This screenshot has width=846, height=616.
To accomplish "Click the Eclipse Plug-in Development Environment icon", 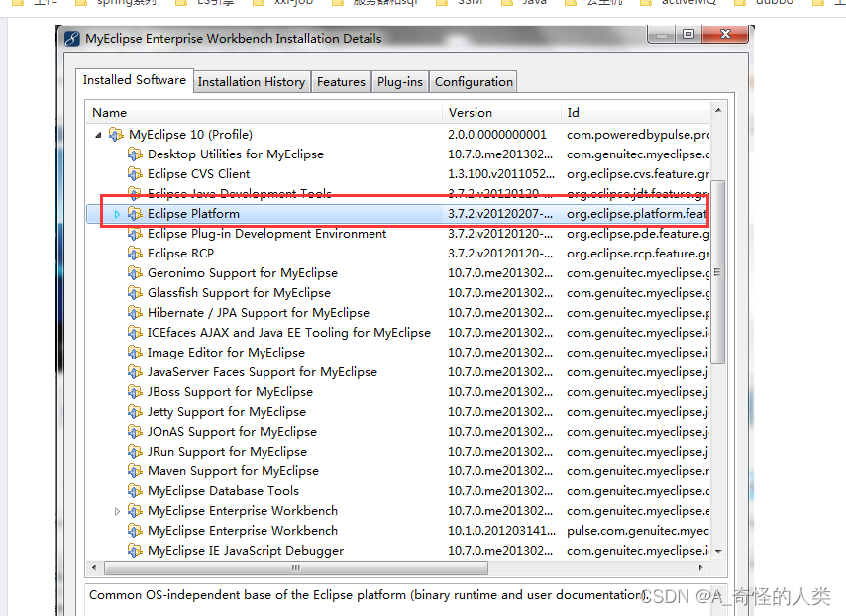I will click(135, 233).
